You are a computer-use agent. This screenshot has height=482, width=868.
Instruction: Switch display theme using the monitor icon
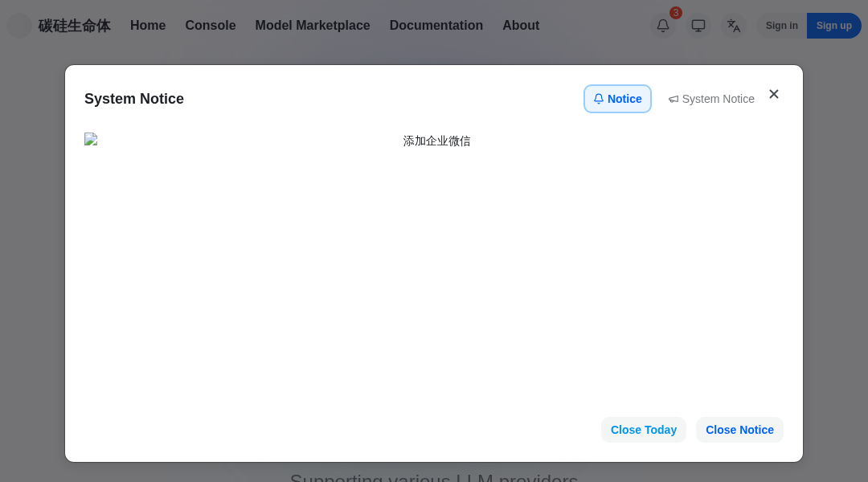tap(698, 26)
